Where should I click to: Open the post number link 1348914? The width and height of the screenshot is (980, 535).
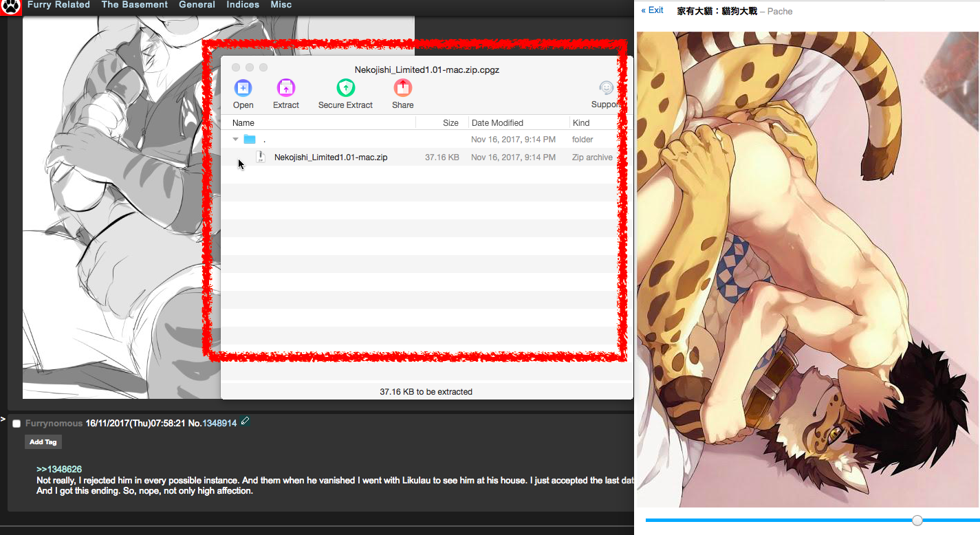(x=219, y=424)
